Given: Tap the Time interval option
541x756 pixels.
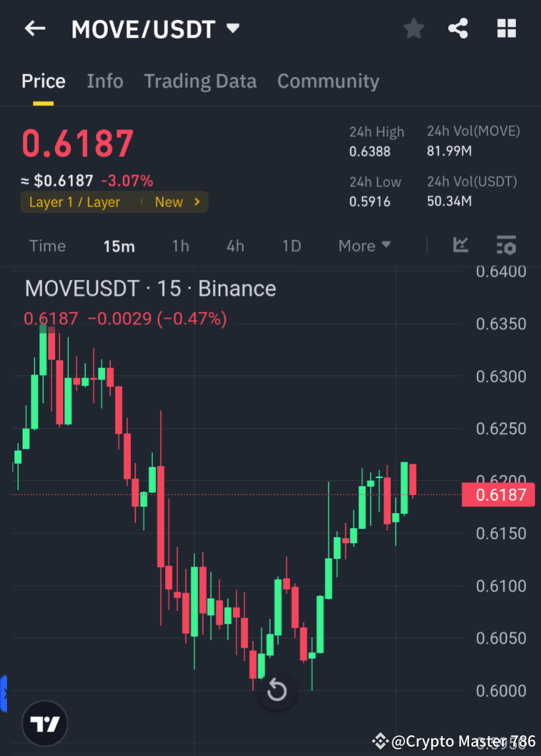Looking at the screenshot, I should point(48,246).
